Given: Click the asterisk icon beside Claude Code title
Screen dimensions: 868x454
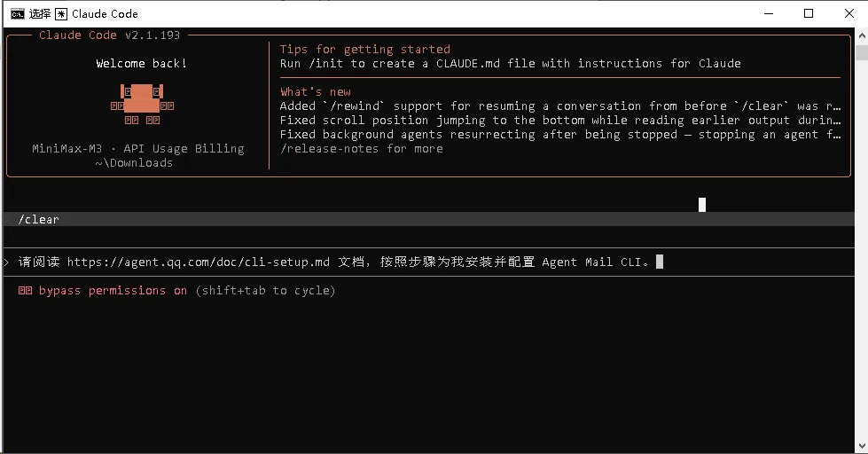Looking at the screenshot, I should pos(61,14).
